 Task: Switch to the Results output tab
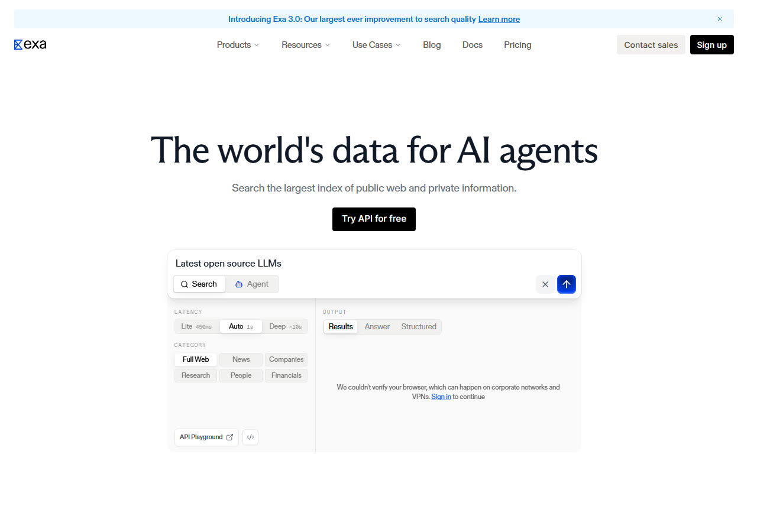coord(341,326)
